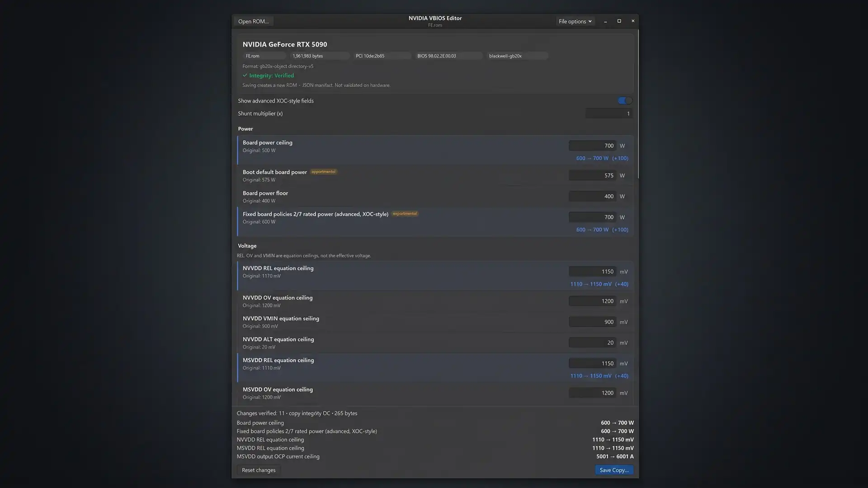This screenshot has height=488, width=868.
Task: Click the Save Copy... button
Action: [614, 470]
